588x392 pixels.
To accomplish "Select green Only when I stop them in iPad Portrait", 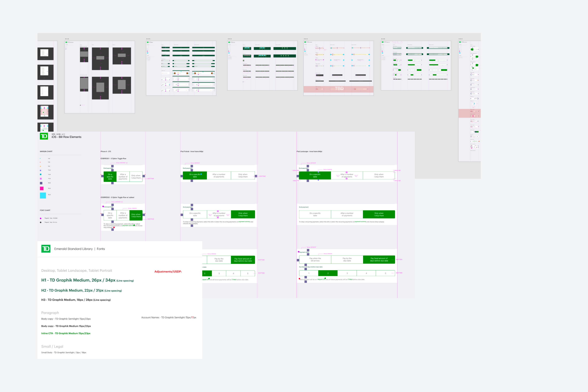I will pos(243,215).
